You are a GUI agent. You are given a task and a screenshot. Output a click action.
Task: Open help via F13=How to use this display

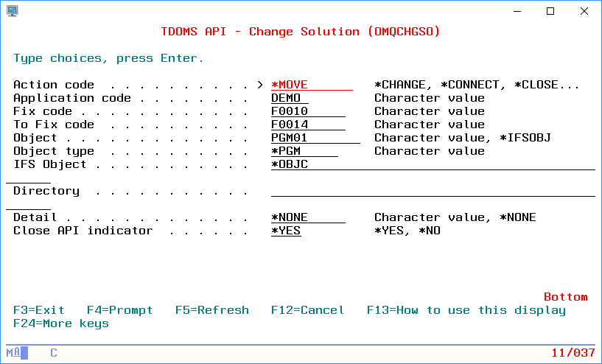click(x=466, y=310)
